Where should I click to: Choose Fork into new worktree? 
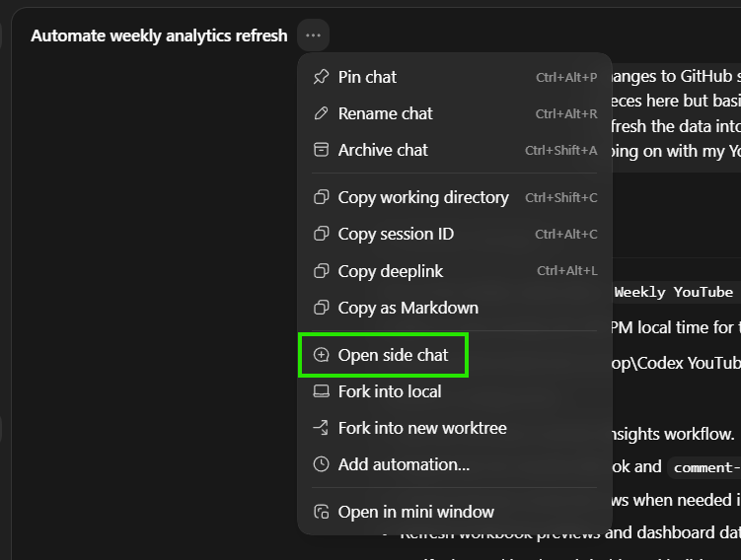(x=455, y=428)
